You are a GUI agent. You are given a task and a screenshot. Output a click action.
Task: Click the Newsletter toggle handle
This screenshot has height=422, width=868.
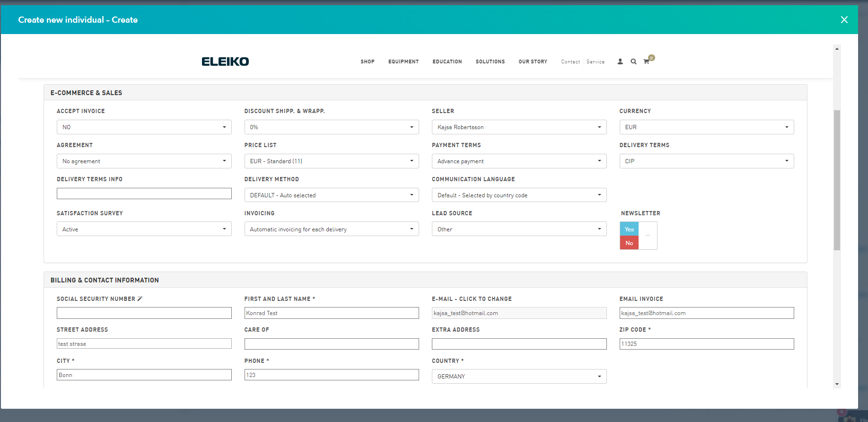648,236
